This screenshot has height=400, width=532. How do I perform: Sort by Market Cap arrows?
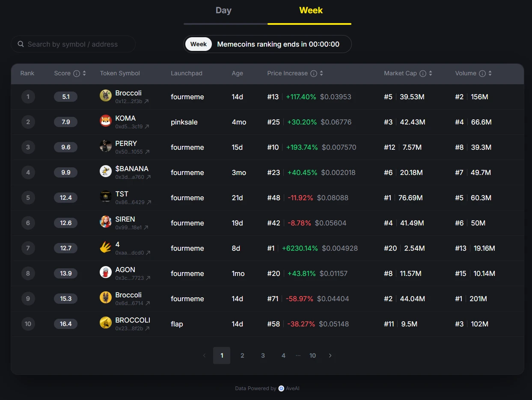pyautogui.click(x=431, y=74)
